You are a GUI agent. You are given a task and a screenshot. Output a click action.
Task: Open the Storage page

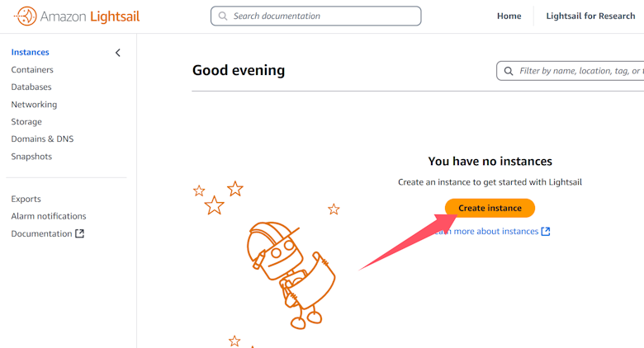tap(26, 122)
